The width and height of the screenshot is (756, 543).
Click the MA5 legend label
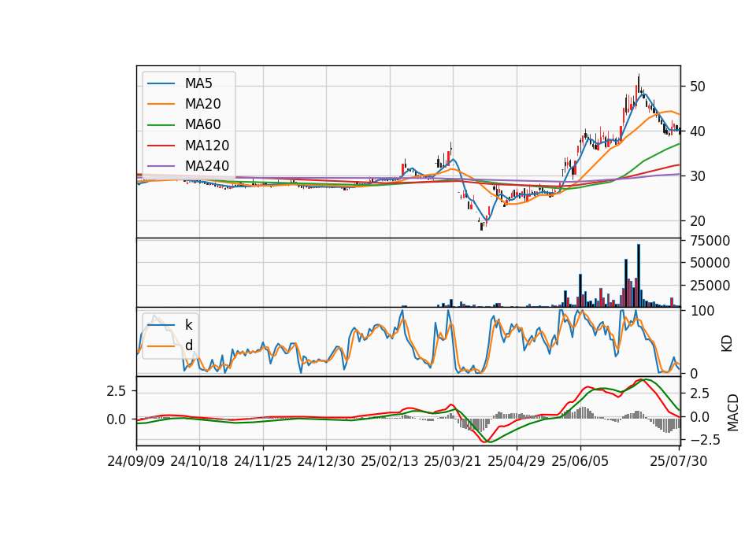pos(198,83)
